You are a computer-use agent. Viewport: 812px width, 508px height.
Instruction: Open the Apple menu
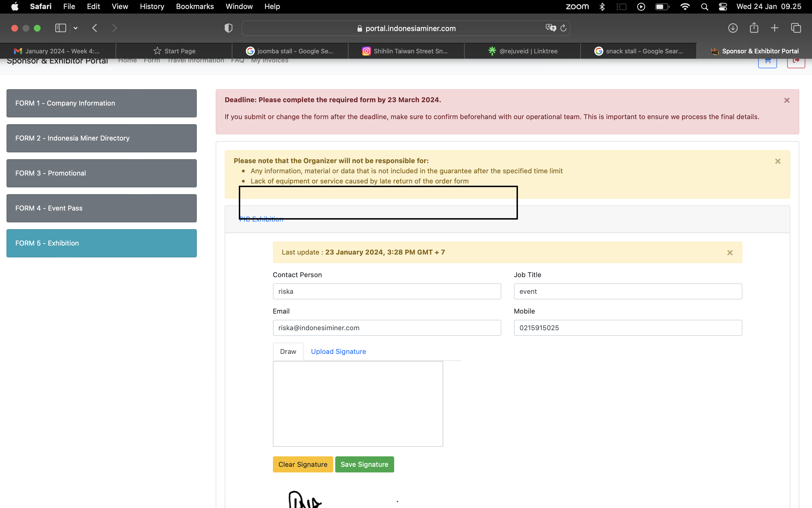point(15,6)
